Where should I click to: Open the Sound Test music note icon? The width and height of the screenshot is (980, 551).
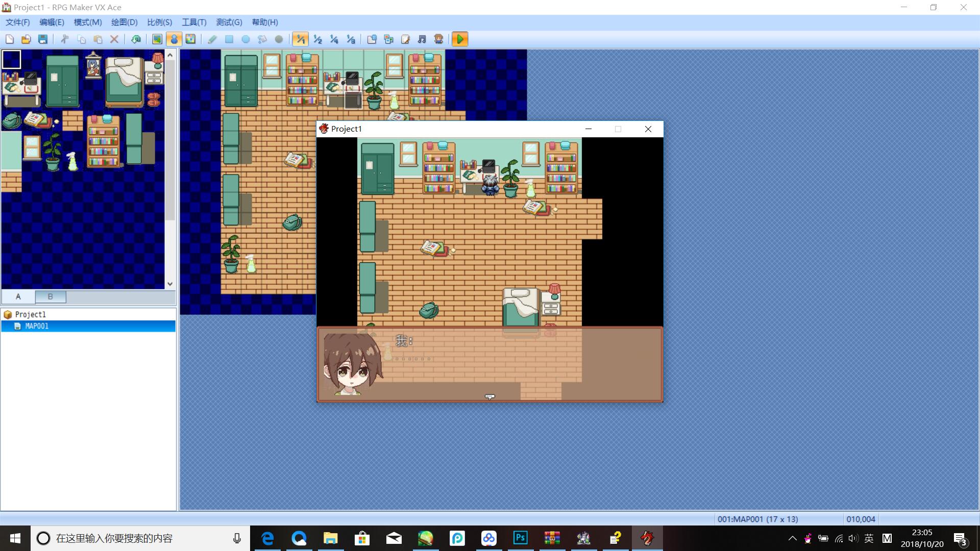[422, 39]
